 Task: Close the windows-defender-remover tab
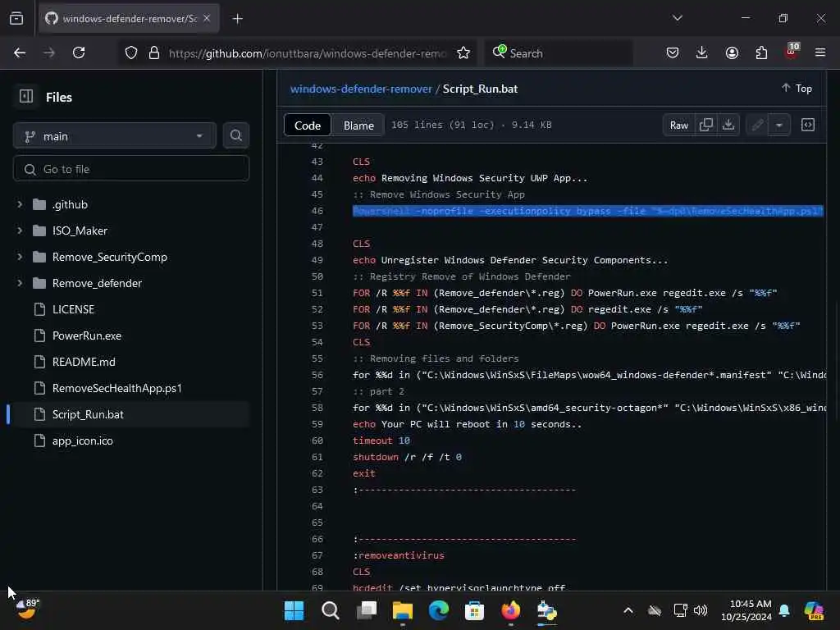click(x=207, y=18)
